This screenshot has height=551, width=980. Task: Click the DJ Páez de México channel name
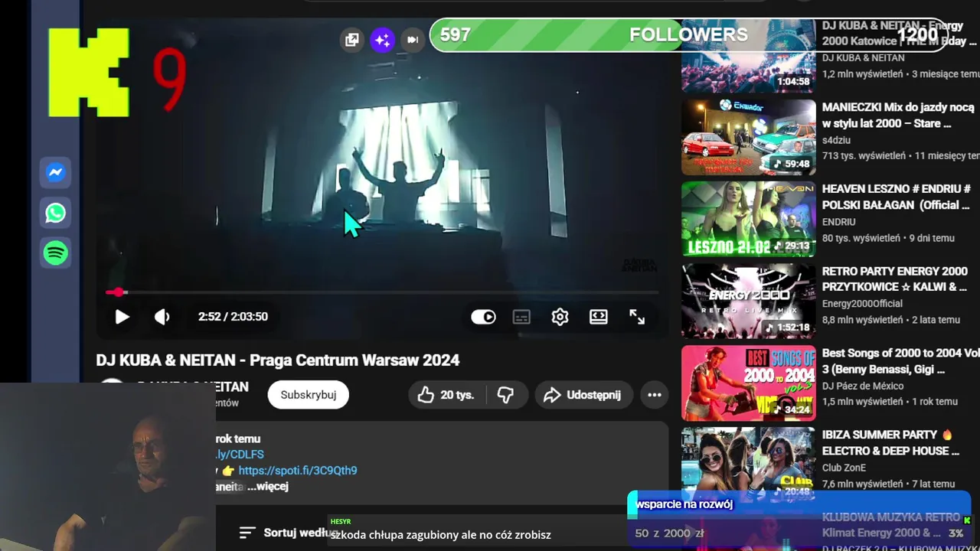tap(863, 386)
